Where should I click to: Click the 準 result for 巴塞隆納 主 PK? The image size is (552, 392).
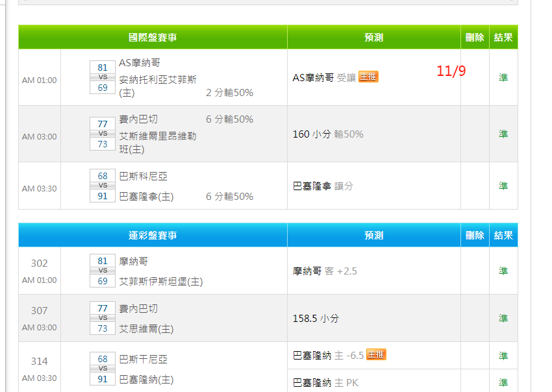tap(503, 382)
